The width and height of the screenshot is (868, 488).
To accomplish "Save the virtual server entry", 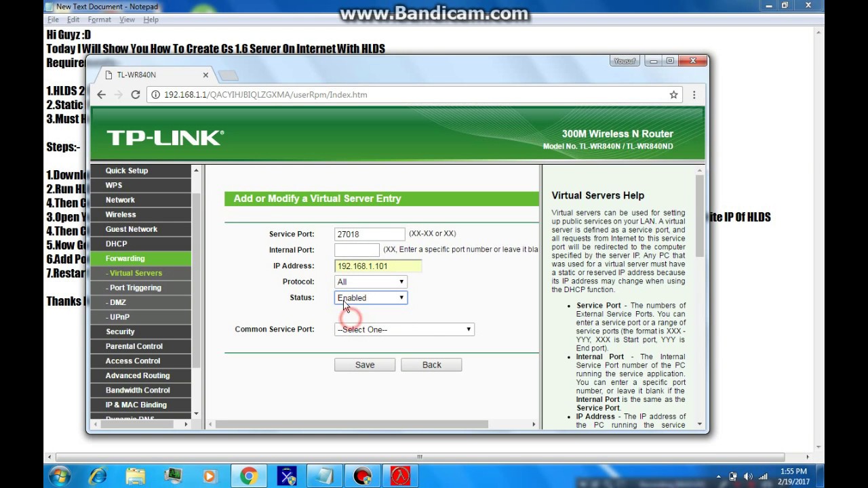I will (365, 365).
